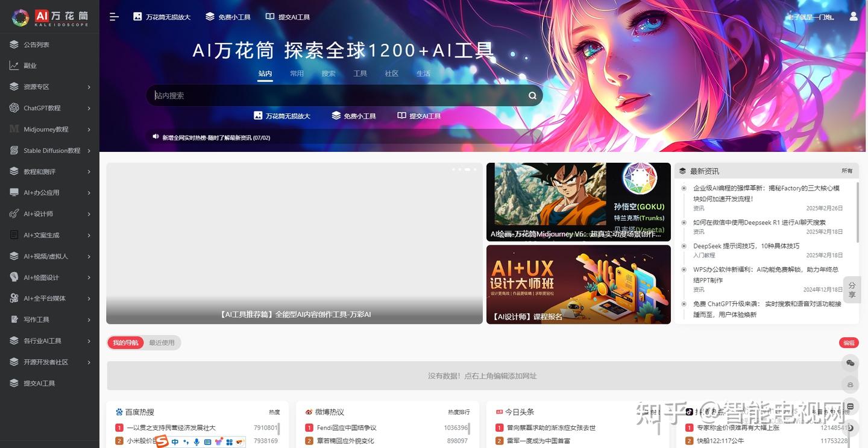Click the Sogou input method icon in taskbar
Image resolution: width=868 pixels, height=448 pixels.
(x=162, y=442)
